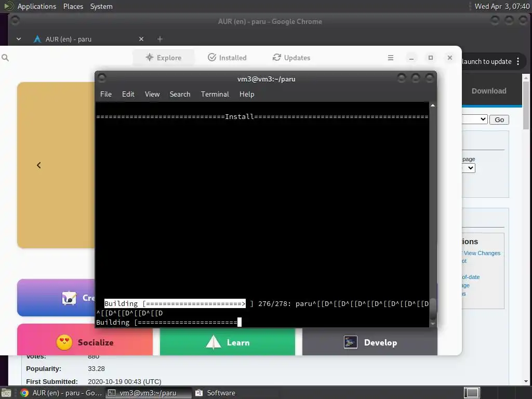The image size is (532, 399).
Task: Click the clock in the top panel
Action: (502, 6)
